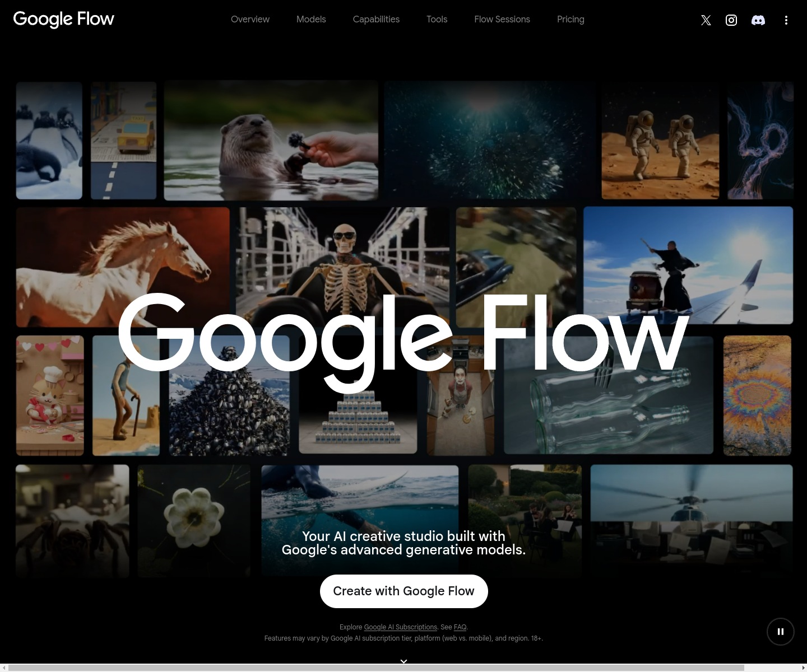Open the Discord community link
Viewport: 807px width, 672px height.
pos(758,20)
